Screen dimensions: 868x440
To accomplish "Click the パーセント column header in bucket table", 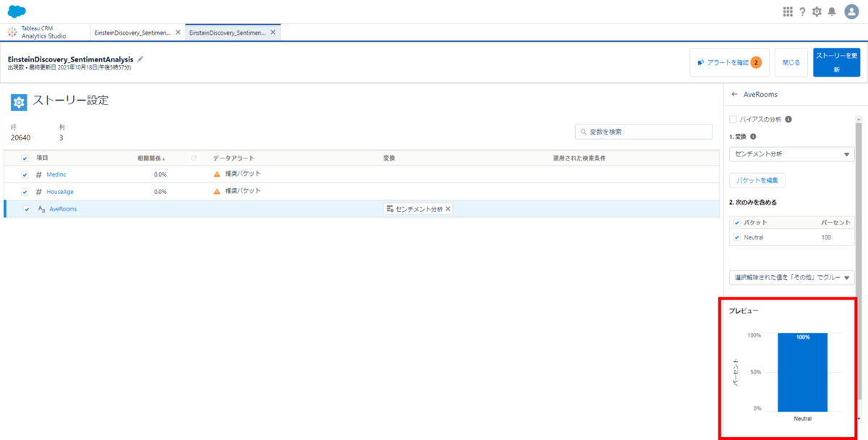I will pyautogui.click(x=835, y=223).
